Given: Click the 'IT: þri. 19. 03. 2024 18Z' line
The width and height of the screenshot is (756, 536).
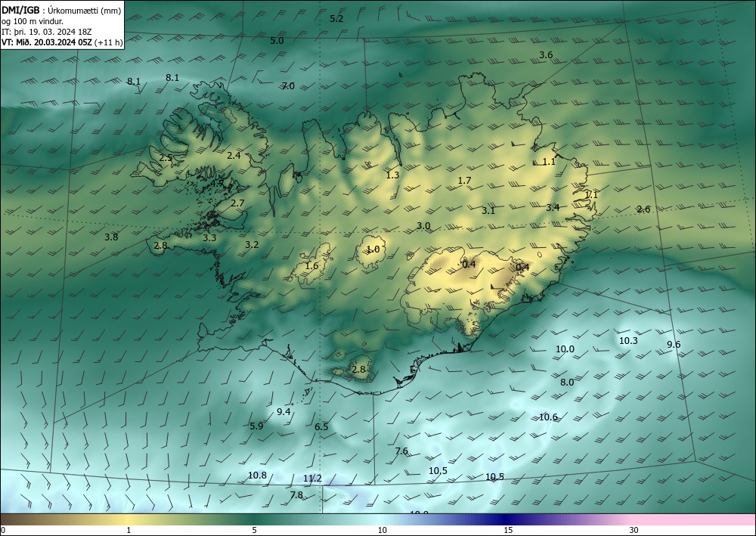Looking at the screenshot, I should [47, 32].
